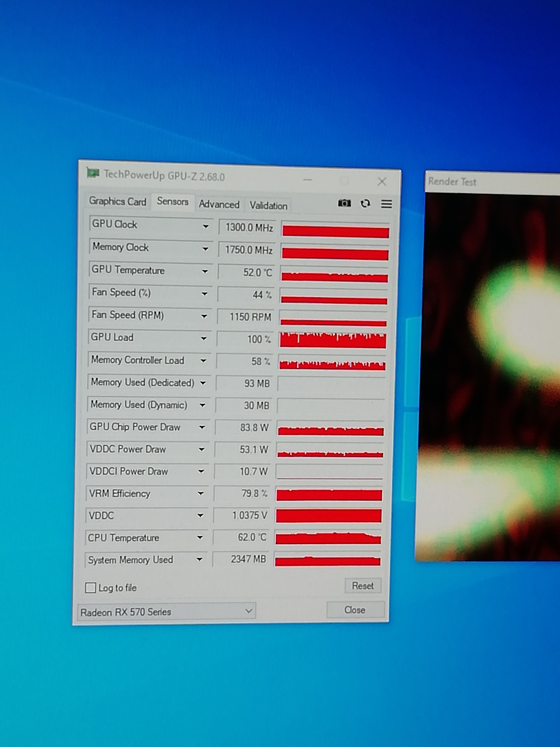Screen dimensions: 560x747
Task: Open the Fan Speed (%) sensor dropdown
Action: coord(204,294)
